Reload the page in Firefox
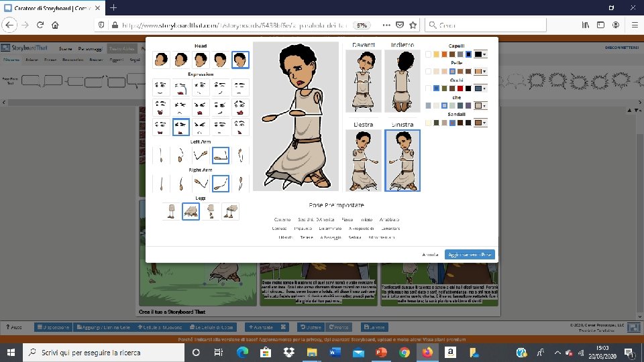 pyautogui.click(x=40, y=25)
